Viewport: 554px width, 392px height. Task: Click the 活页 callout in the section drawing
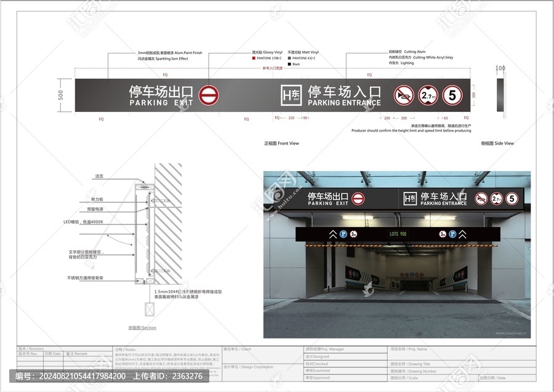coord(99,176)
